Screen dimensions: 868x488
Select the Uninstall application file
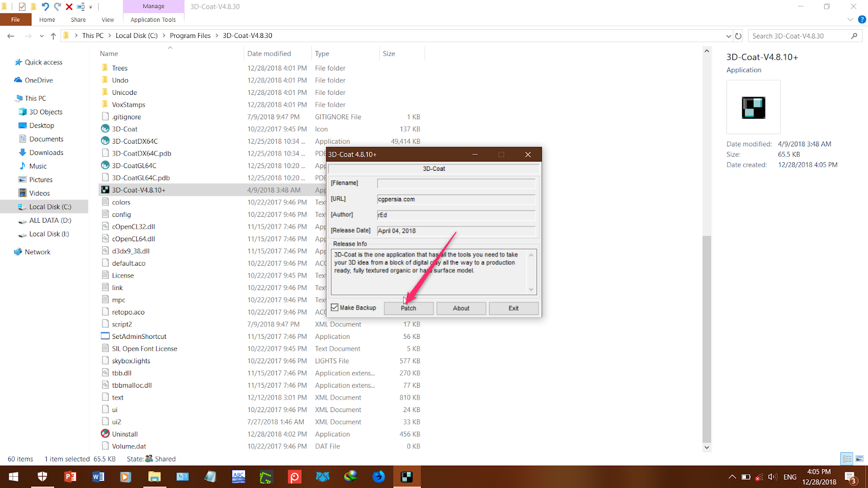tap(125, 434)
